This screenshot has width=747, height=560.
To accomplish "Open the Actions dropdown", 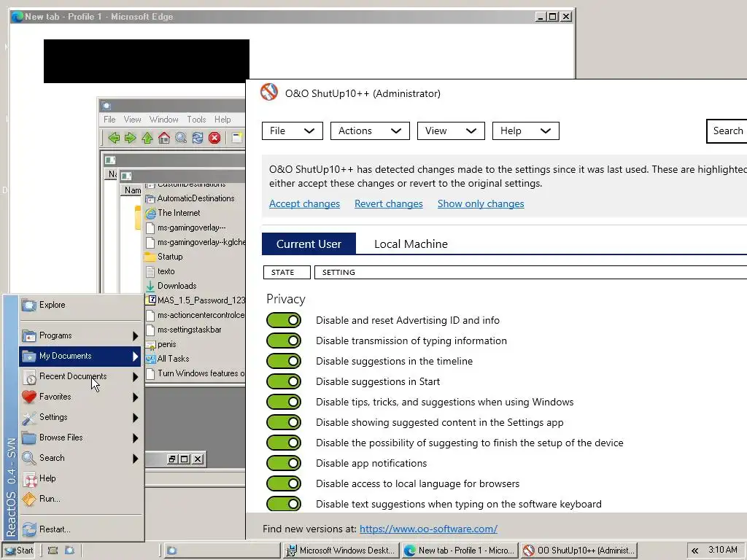I will [x=370, y=131].
